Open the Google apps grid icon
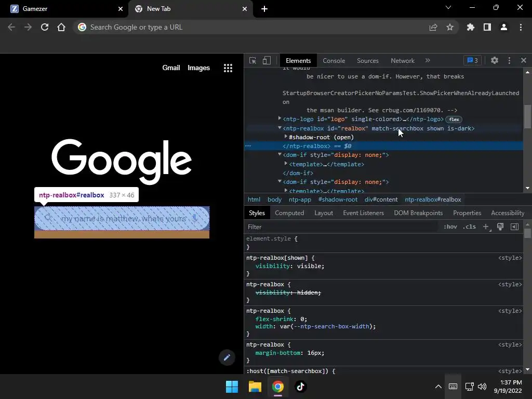The width and height of the screenshot is (532, 399). (228, 68)
